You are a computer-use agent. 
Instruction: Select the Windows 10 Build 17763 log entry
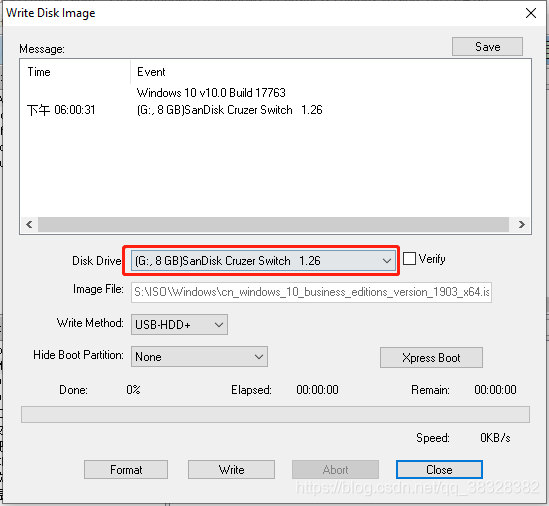(x=211, y=93)
